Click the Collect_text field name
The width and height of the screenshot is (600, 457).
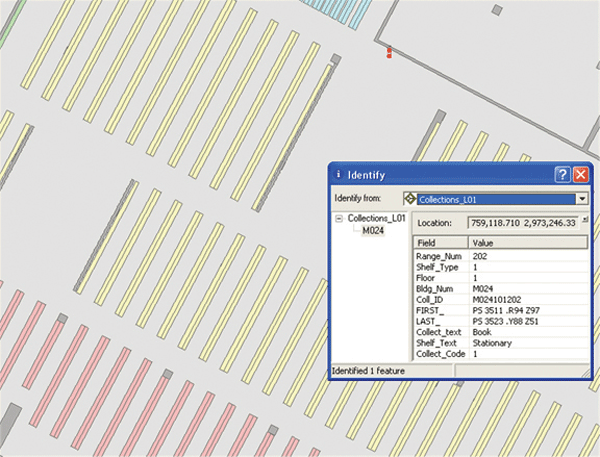pos(439,332)
